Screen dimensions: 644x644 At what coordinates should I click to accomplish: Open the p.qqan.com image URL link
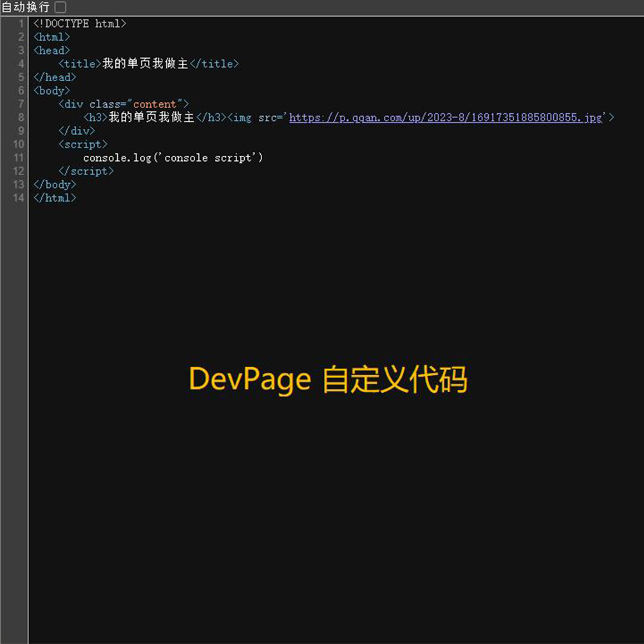[x=446, y=117]
